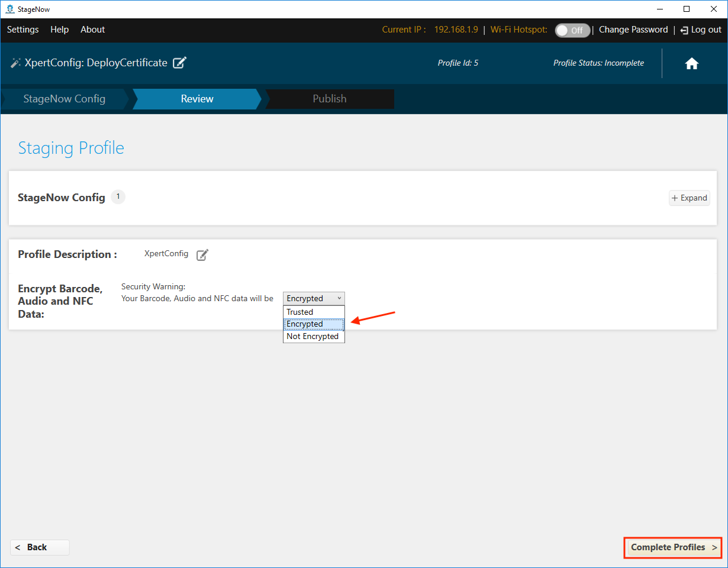Click the Complete Profiles button
The height and width of the screenshot is (568, 728).
[x=673, y=547]
